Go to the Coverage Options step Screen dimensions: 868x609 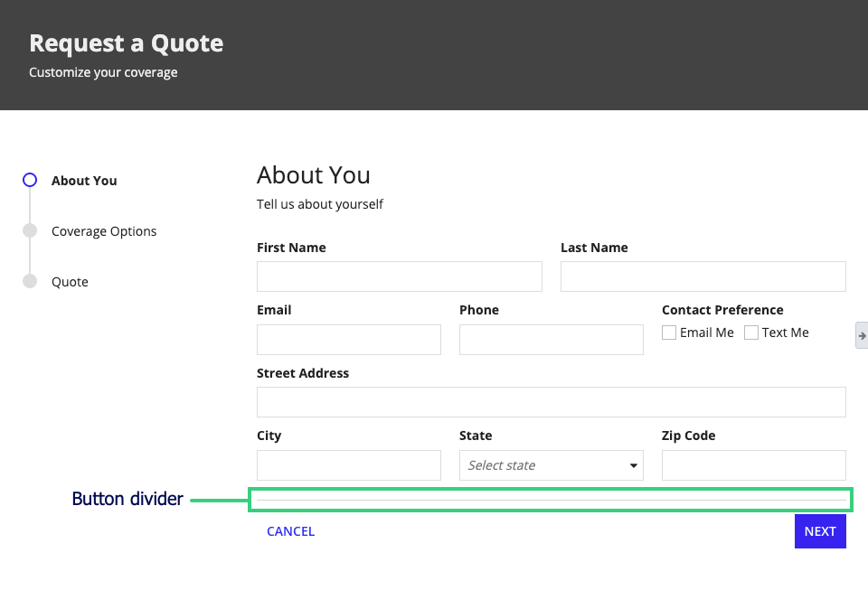click(x=104, y=231)
